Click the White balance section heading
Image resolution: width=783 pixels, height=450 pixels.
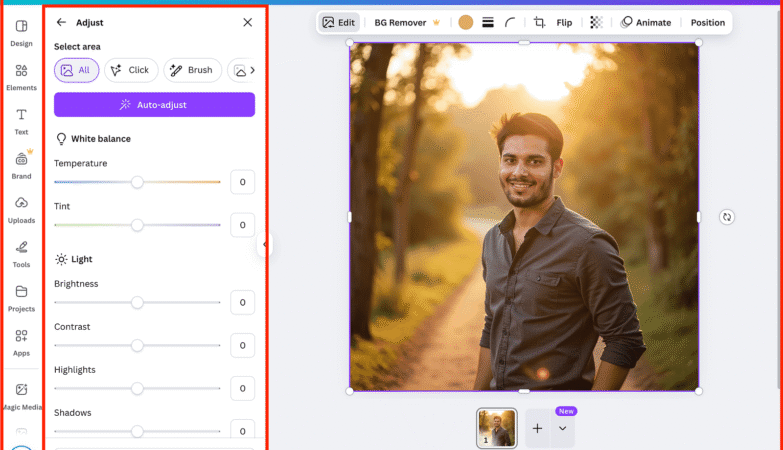tap(93, 139)
